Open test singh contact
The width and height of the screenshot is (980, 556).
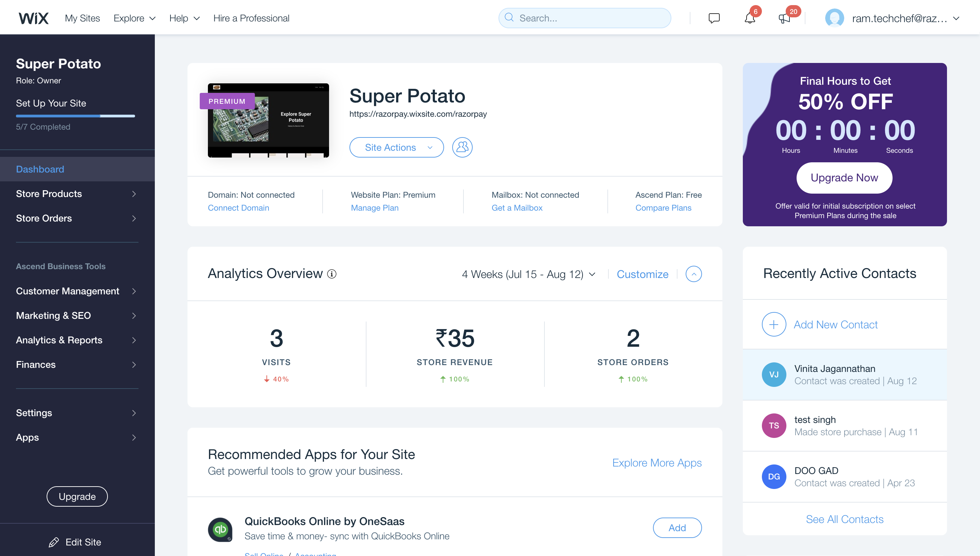click(845, 426)
